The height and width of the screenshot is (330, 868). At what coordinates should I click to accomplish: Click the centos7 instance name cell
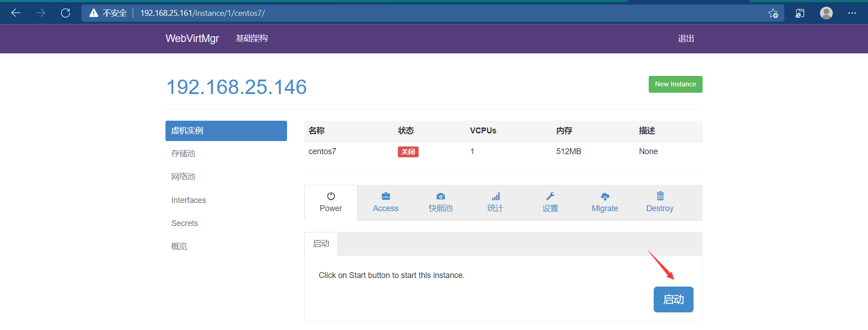click(322, 151)
